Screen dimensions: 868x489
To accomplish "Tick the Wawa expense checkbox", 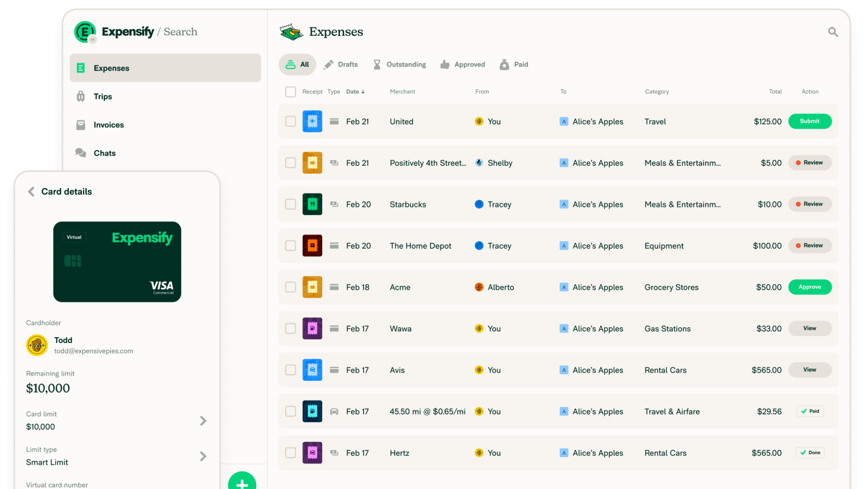I will pos(290,328).
